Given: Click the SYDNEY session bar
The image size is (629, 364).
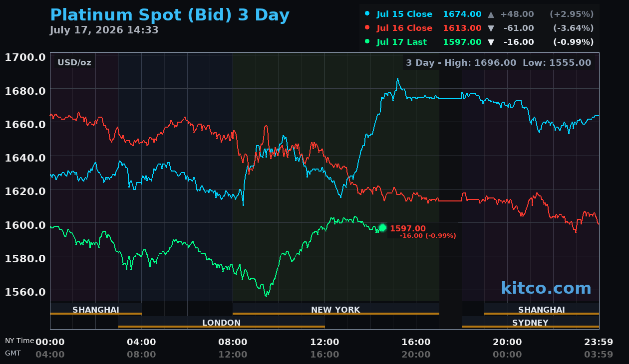Looking at the screenshot, I should click(530, 322).
